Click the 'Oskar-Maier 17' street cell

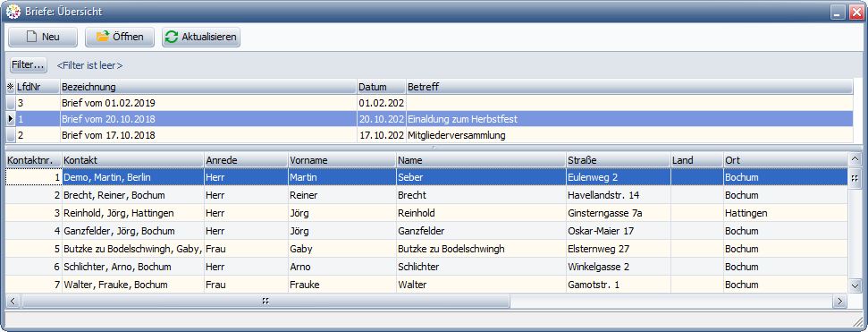coord(618,231)
